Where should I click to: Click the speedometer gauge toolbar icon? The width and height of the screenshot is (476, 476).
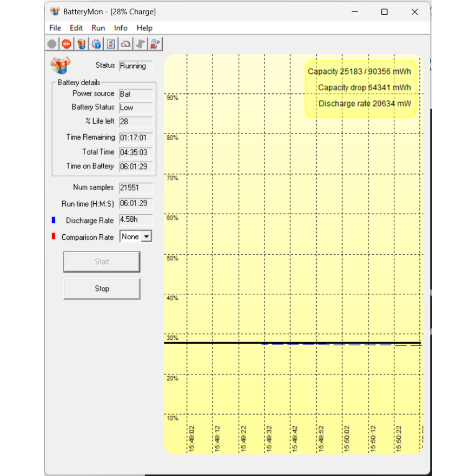pyautogui.click(x=126, y=44)
